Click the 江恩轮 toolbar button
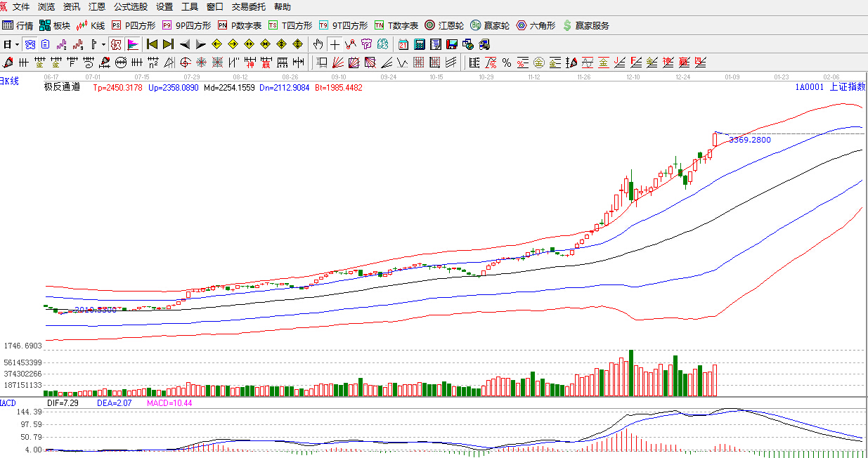 click(443, 25)
